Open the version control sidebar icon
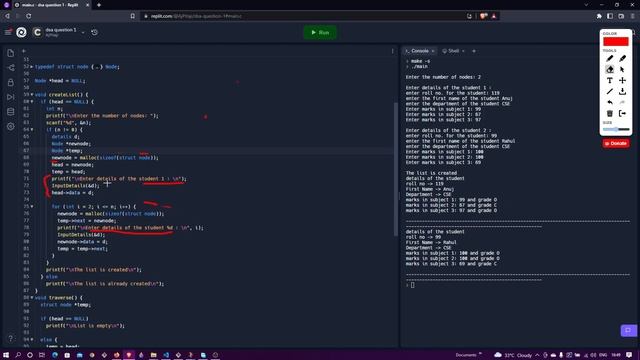640x360 pixels. pyautogui.click(x=11, y=68)
